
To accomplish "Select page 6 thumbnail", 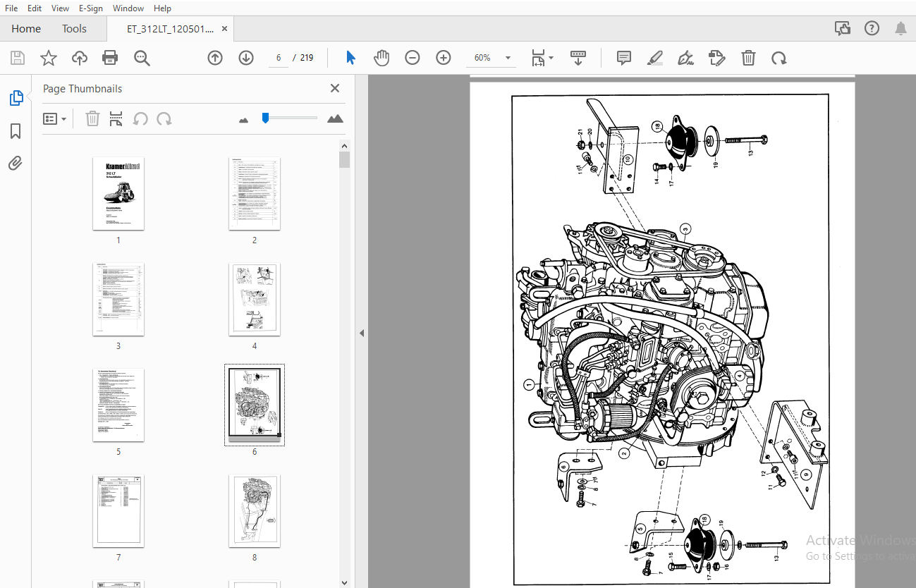I will (x=255, y=405).
